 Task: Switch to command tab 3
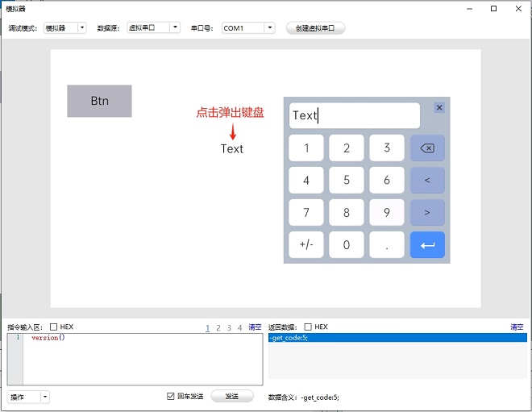229,328
